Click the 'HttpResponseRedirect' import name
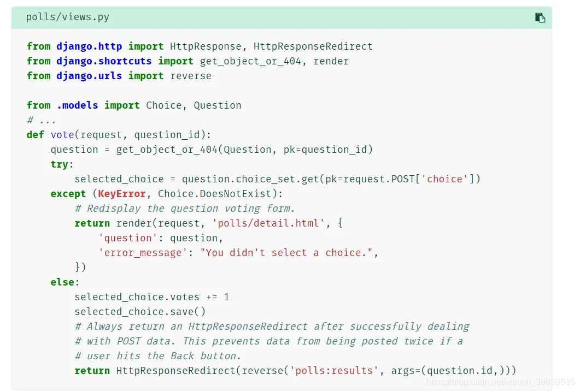The image size is (580, 392). [x=313, y=46]
